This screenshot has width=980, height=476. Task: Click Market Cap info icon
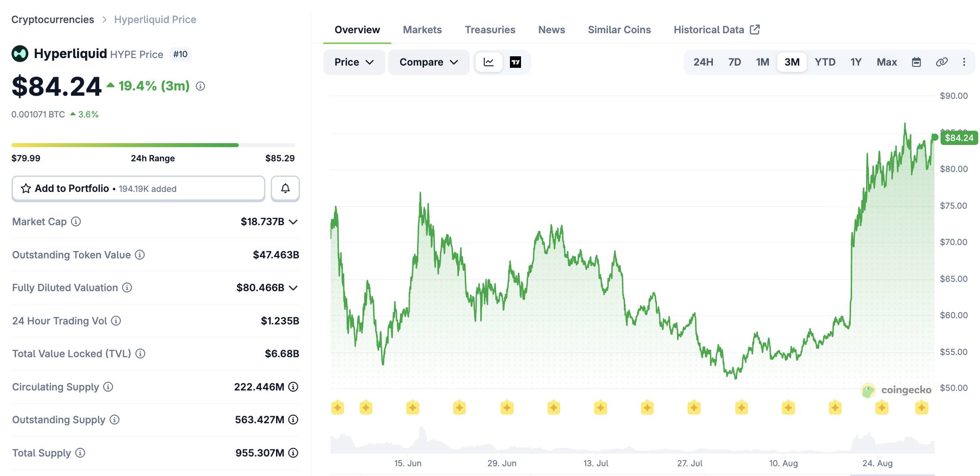pos(76,221)
